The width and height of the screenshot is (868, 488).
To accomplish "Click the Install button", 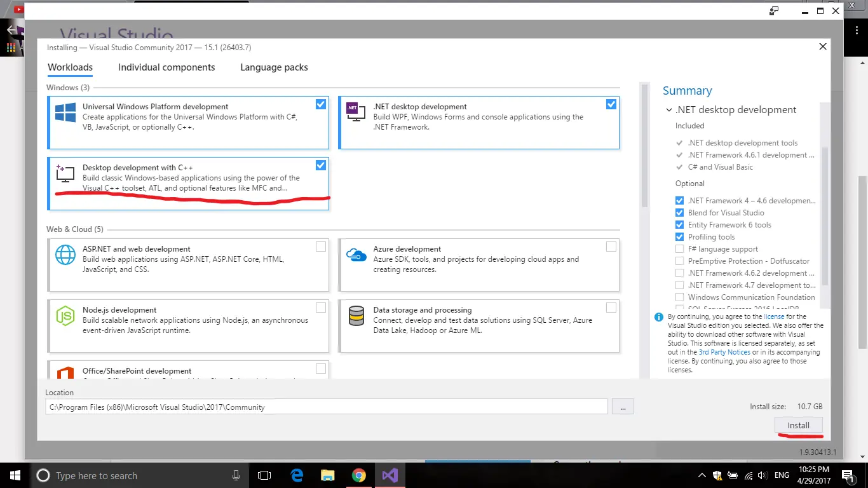I will (x=799, y=425).
